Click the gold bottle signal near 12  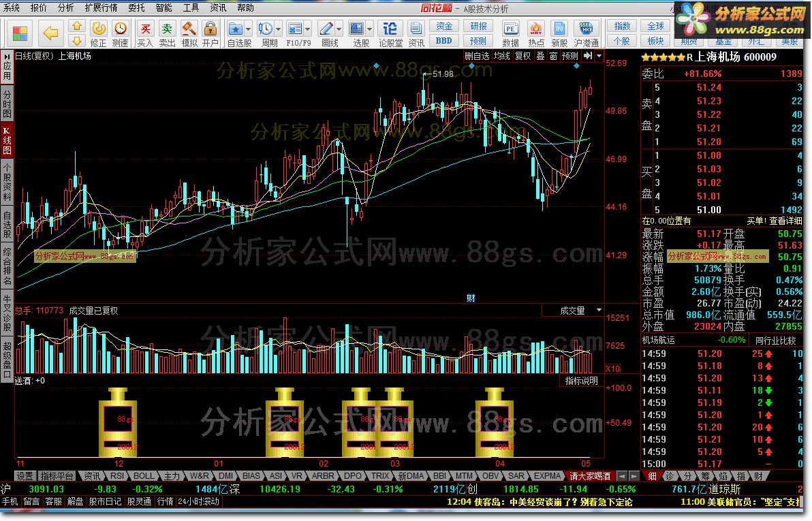[118, 423]
